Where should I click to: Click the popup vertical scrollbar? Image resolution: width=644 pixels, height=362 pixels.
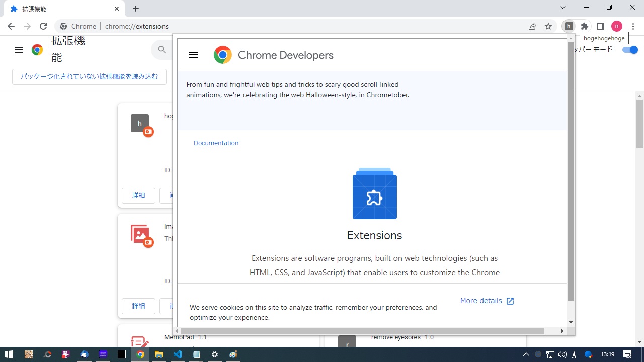click(571, 171)
